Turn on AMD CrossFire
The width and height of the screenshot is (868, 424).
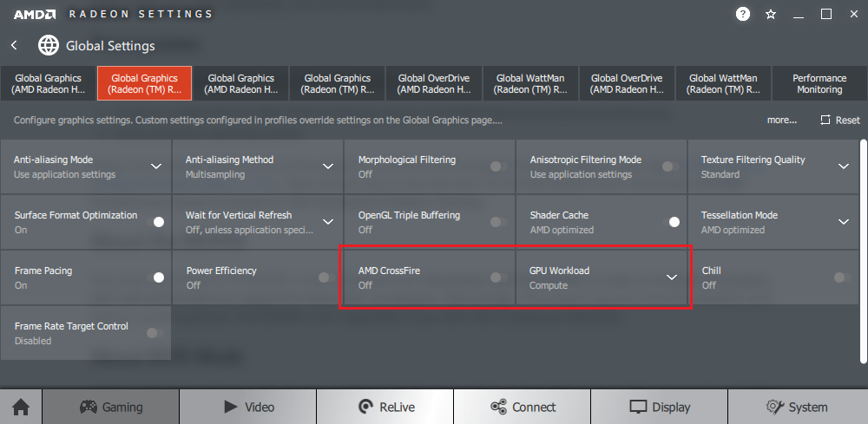pyautogui.click(x=498, y=277)
